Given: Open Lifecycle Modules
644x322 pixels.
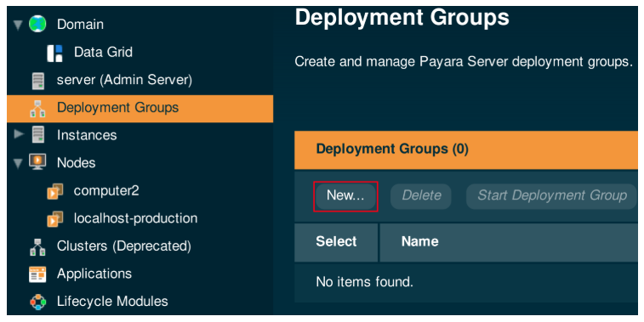Looking at the screenshot, I should (112, 302).
